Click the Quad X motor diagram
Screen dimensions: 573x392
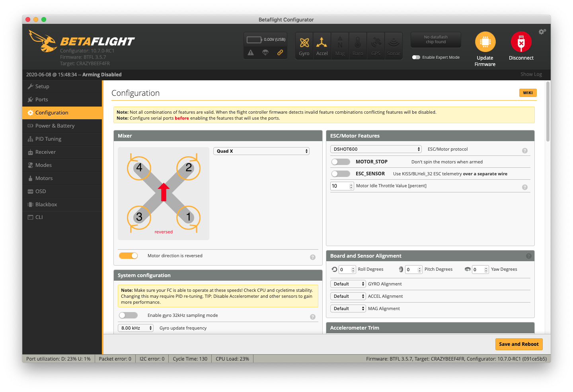164,193
